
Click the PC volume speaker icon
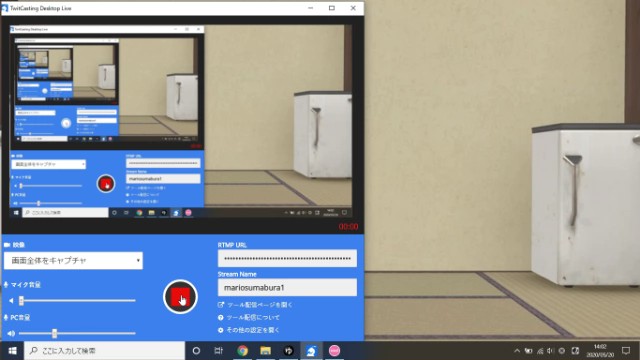(11, 333)
